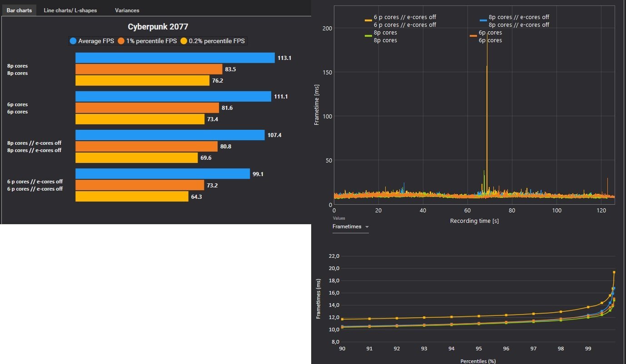Open the Frametimes values dropdown

coord(350,226)
